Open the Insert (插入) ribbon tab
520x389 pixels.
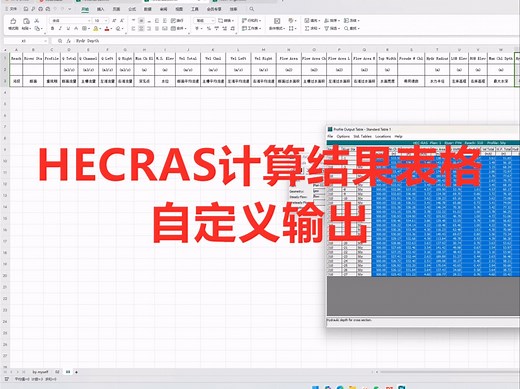pyautogui.click(x=101, y=9)
